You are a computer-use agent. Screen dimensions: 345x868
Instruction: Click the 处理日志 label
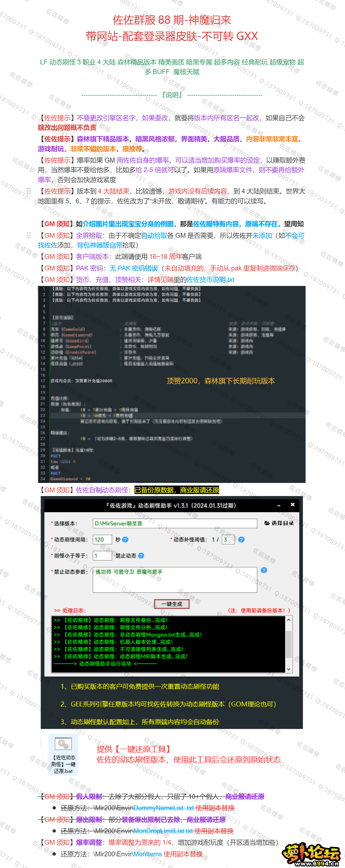click(x=70, y=610)
